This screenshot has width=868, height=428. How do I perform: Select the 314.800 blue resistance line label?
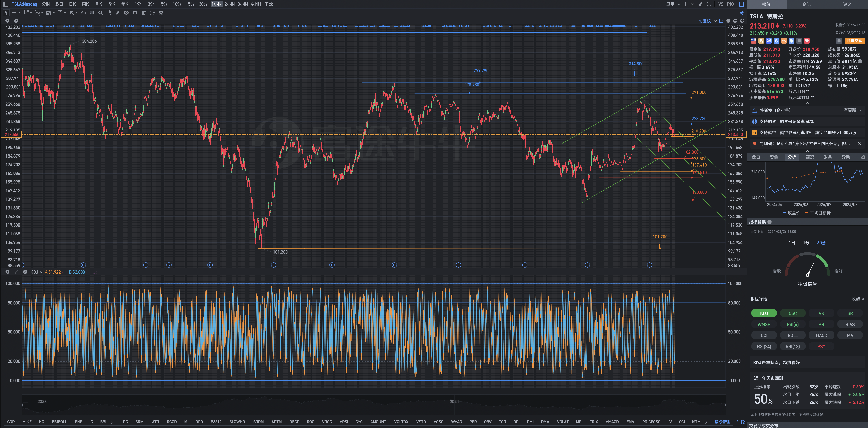tap(636, 64)
